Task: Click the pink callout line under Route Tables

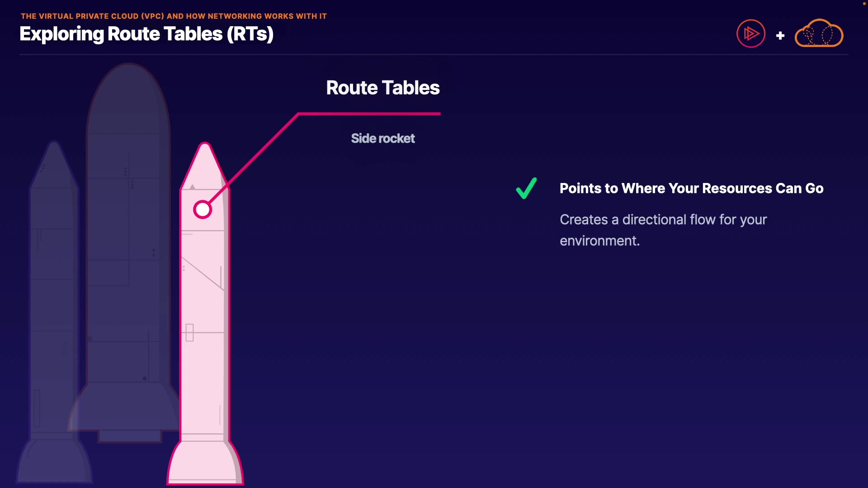Action: (x=369, y=114)
